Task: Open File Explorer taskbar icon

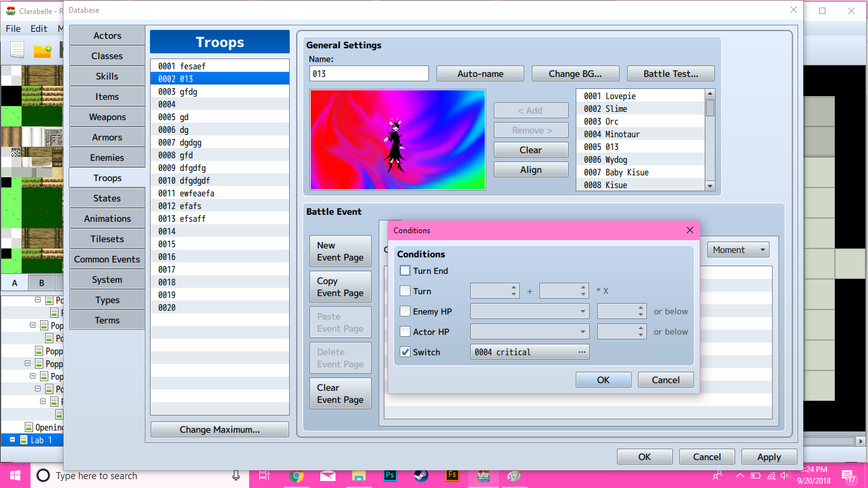Action: 359,475
